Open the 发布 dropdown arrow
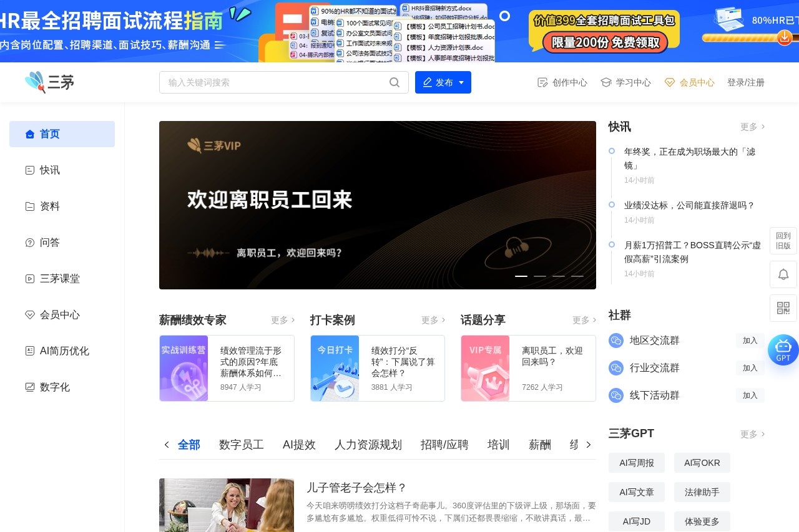 pos(461,82)
